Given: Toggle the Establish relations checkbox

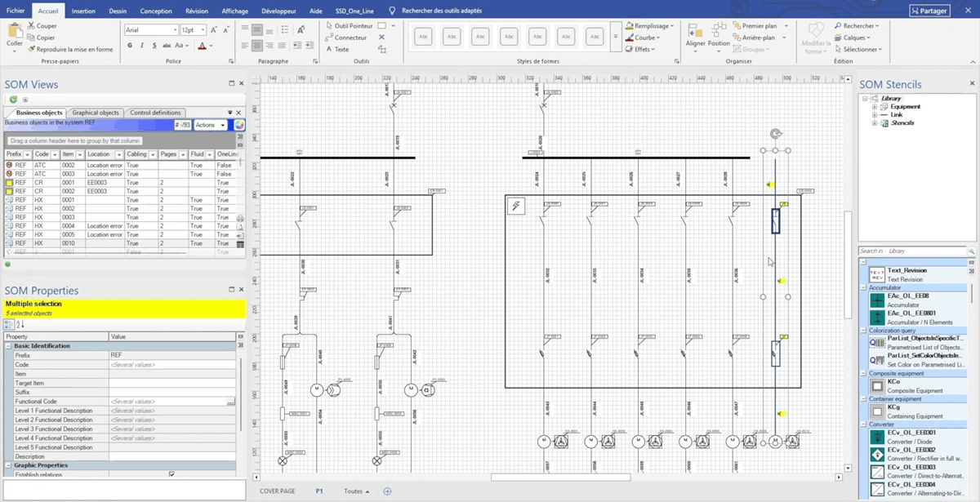Looking at the screenshot, I should click(171, 474).
